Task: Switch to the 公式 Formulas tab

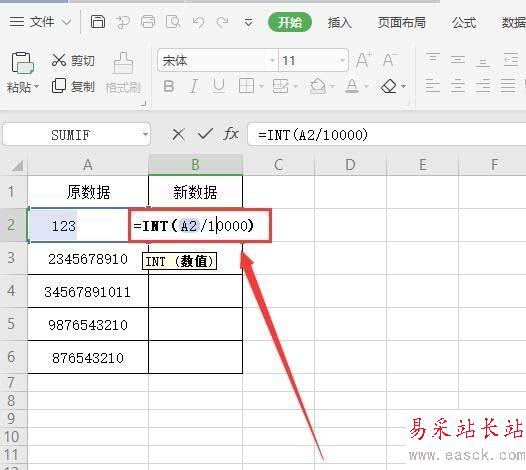Action: (464, 23)
